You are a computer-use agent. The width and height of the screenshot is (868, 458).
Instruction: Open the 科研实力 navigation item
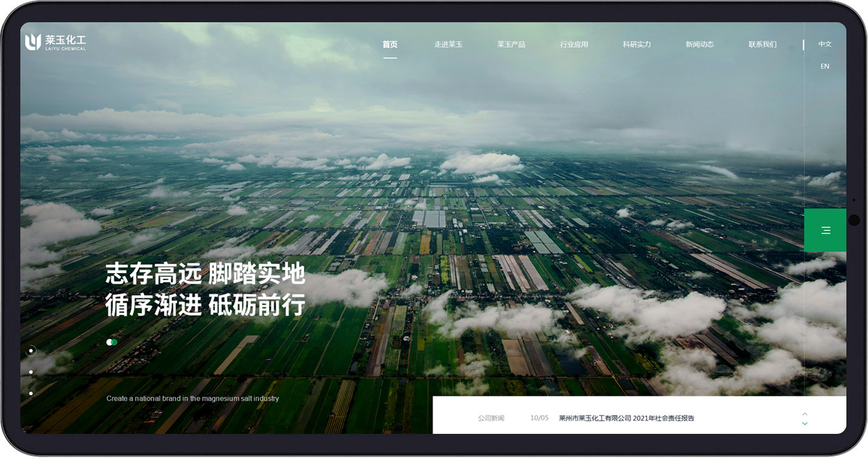[637, 44]
